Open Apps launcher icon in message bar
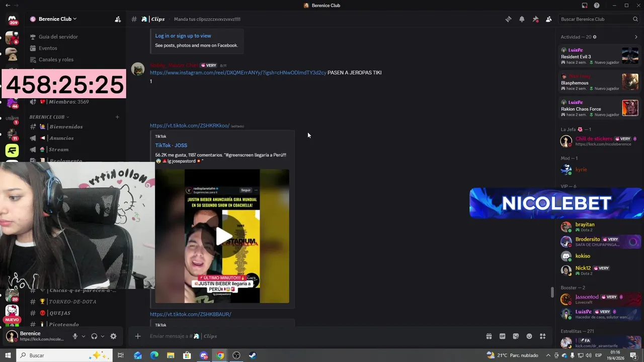Viewport: 644px width, 362px height. click(x=543, y=336)
